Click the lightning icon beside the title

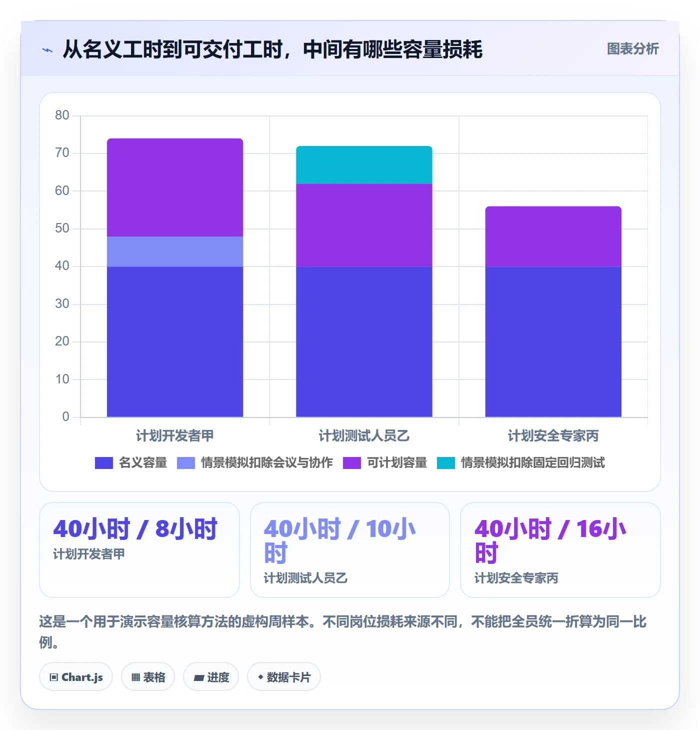[47, 50]
